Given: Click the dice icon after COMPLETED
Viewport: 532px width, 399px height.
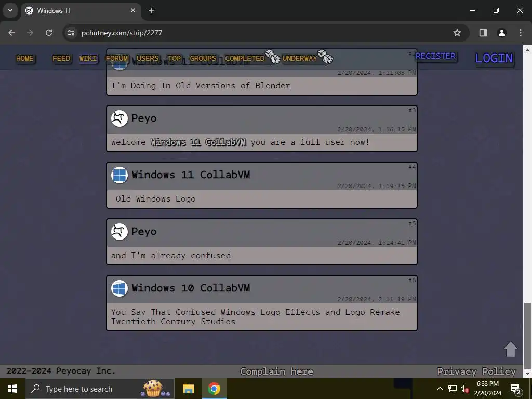Looking at the screenshot, I should pyautogui.click(x=272, y=57).
